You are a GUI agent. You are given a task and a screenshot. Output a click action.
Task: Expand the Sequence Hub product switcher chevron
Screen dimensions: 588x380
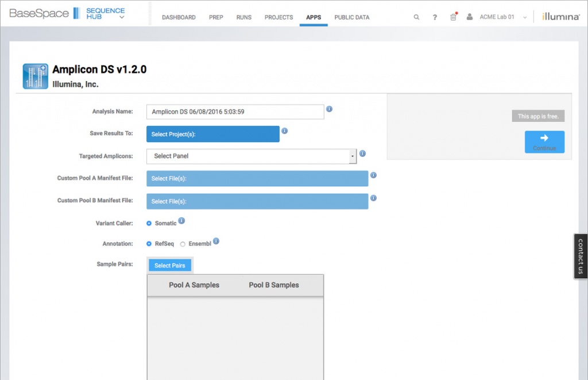tap(122, 17)
